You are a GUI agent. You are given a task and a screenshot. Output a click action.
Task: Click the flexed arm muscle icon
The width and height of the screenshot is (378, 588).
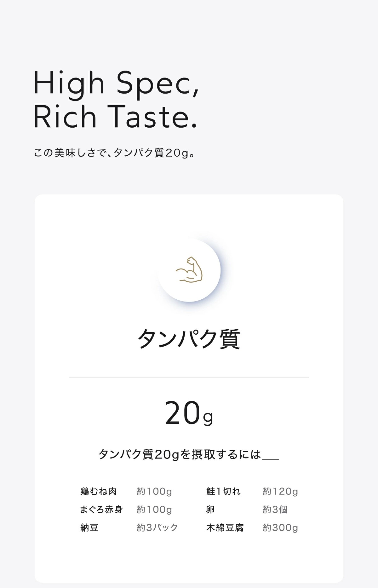click(189, 270)
